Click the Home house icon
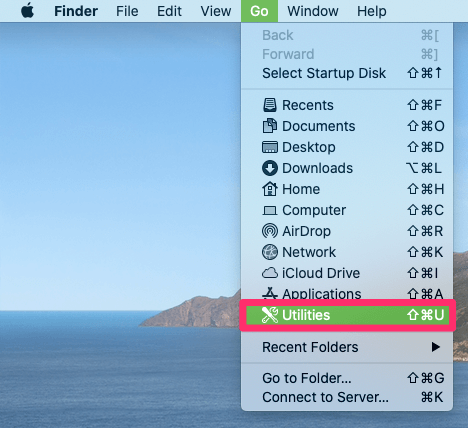The height and width of the screenshot is (428, 468). (x=270, y=189)
